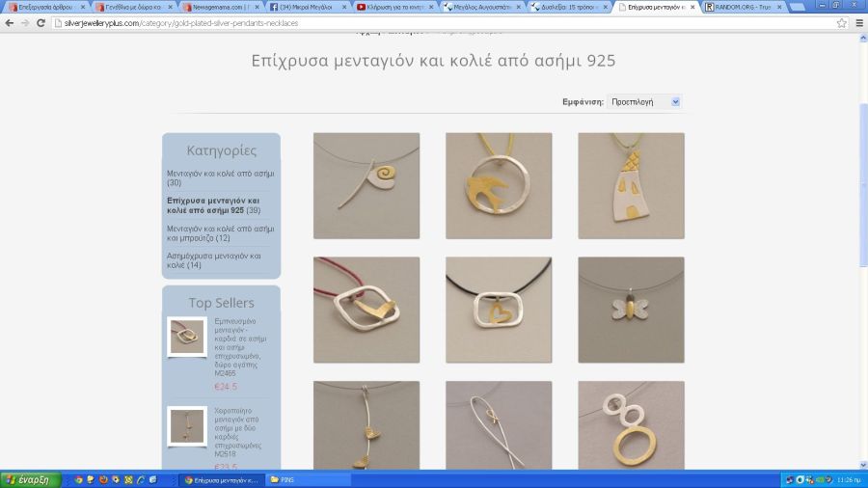868x488 pixels.
Task: Open category Ασημόχρυσα μενταγιόν και κολιέ (14)
Action: pyautogui.click(x=214, y=260)
